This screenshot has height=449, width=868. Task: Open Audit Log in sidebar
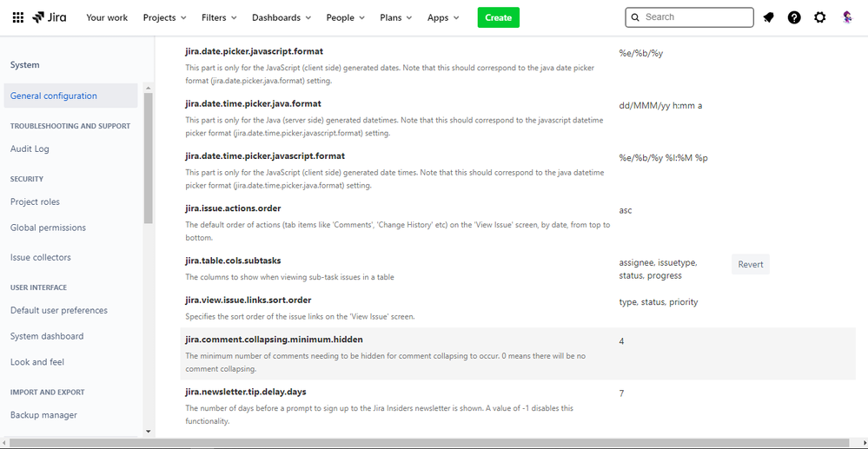[30, 149]
